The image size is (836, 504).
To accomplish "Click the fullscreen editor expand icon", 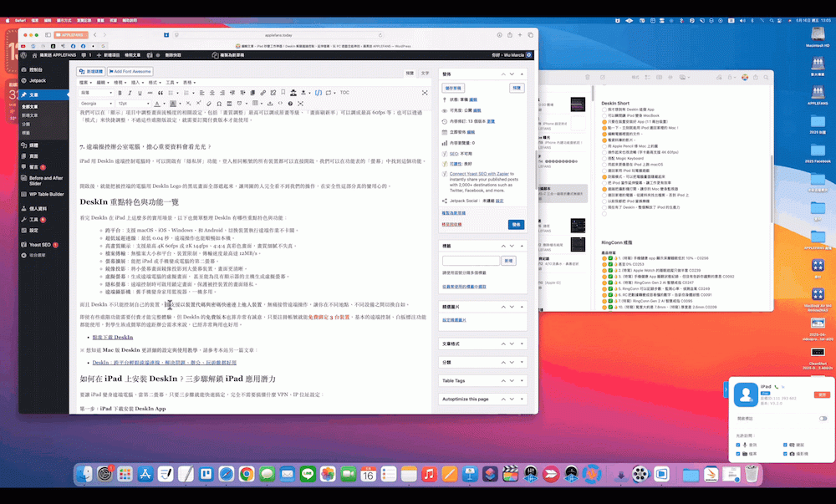I will [425, 93].
